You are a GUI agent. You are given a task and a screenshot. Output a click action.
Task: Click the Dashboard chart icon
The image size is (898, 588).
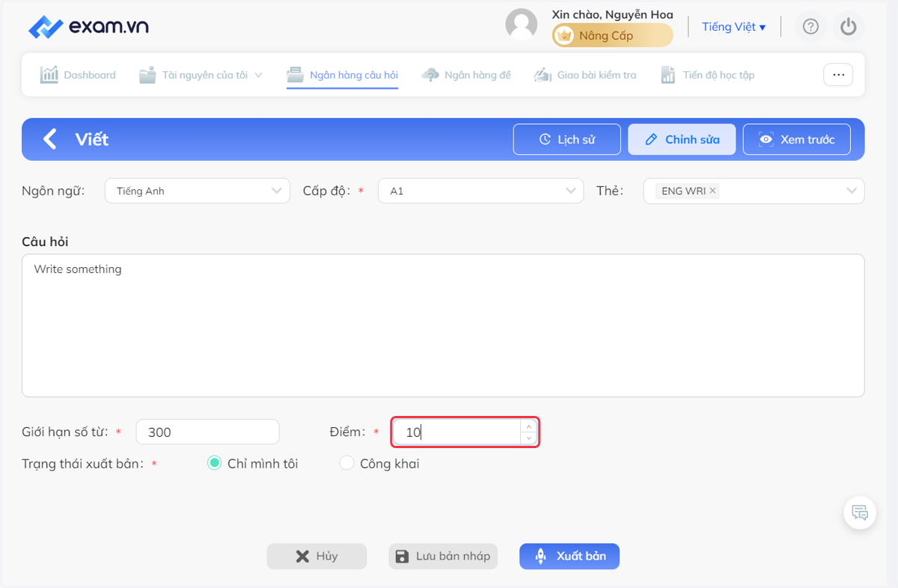(x=49, y=75)
